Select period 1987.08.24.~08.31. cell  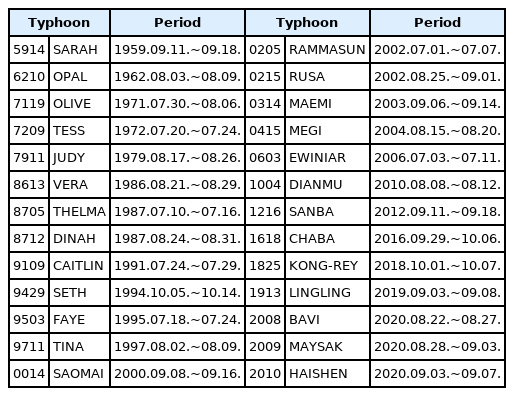coord(177,239)
